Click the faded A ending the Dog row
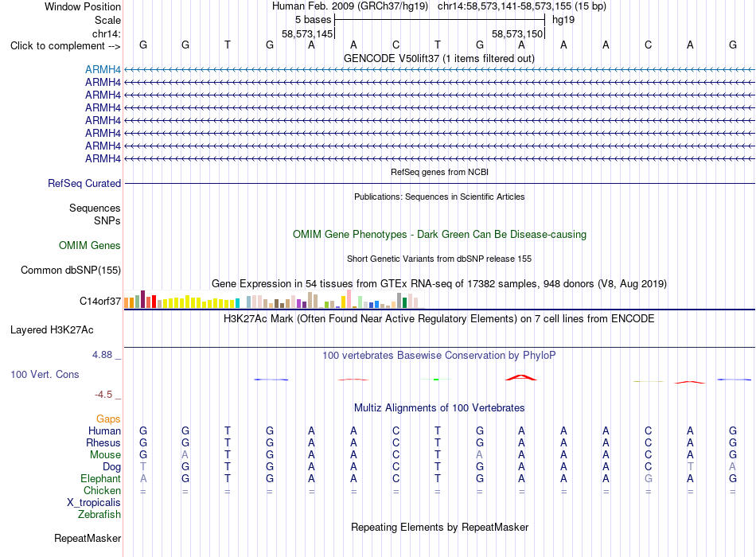Viewport: 756px width, 557px height. [x=732, y=467]
